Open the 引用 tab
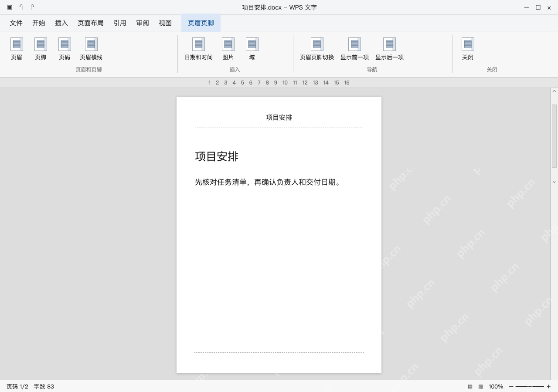The height and width of the screenshot is (392, 558). click(120, 23)
